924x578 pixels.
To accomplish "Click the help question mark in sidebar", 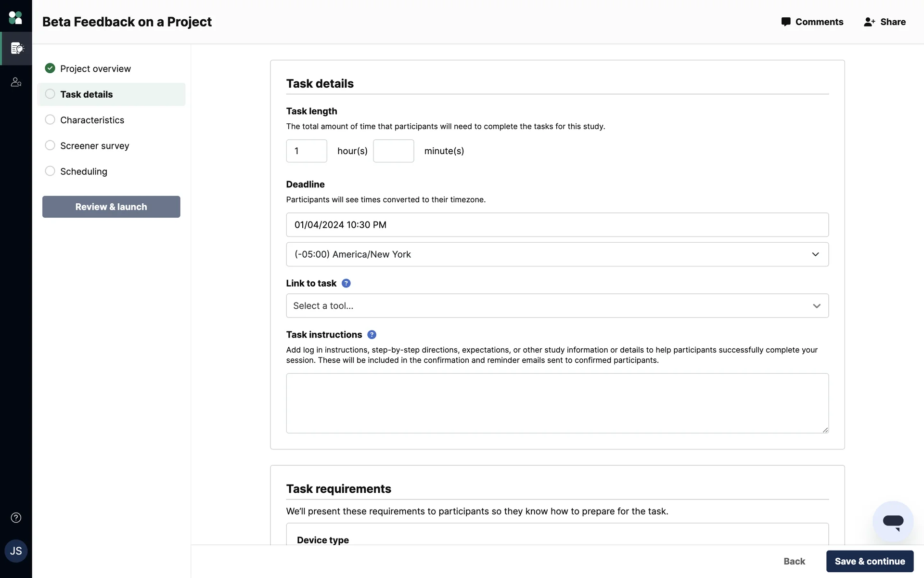I will [16, 518].
